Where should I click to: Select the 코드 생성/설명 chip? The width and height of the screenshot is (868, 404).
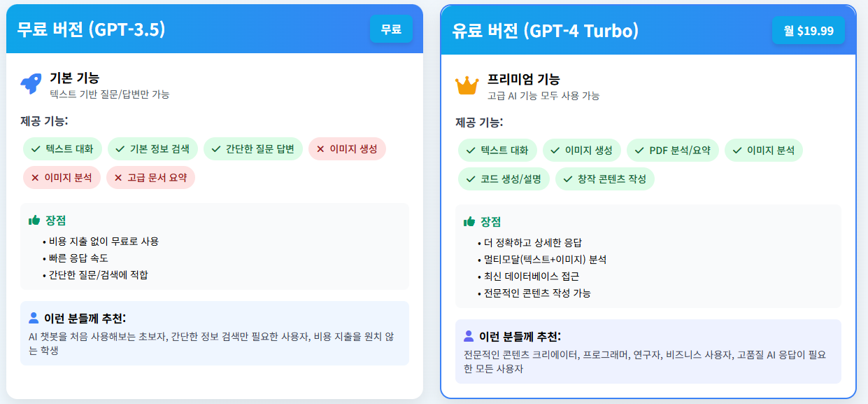pyautogui.click(x=504, y=179)
